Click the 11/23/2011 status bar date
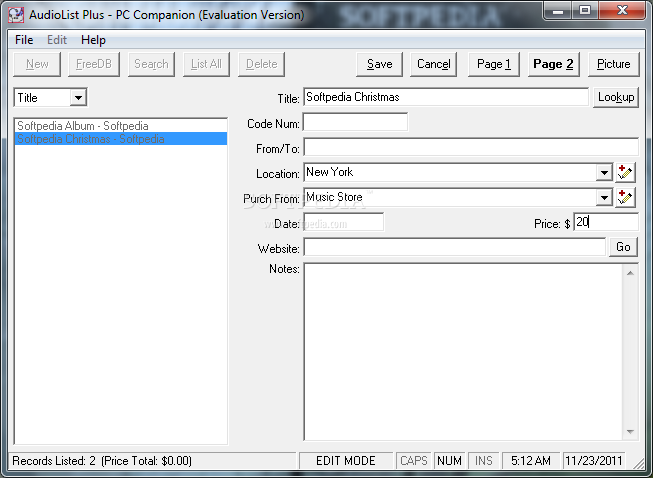Viewport: 653px width, 478px height. click(594, 461)
